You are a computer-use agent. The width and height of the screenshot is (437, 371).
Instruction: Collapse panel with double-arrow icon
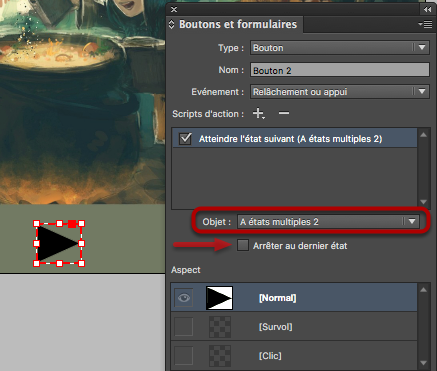point(427,9)
